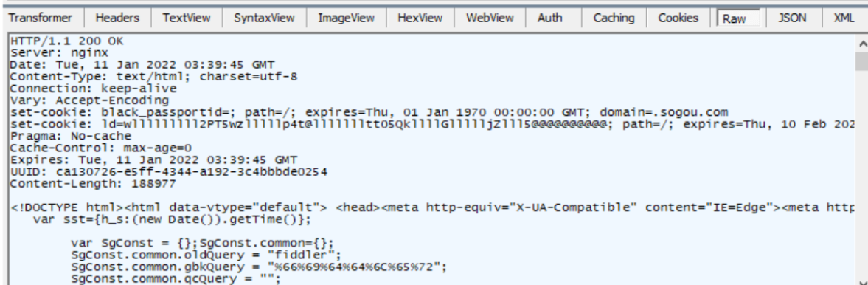Click the scrollbar track below the thumb
868x285 pixels.
tap(862, 177)
